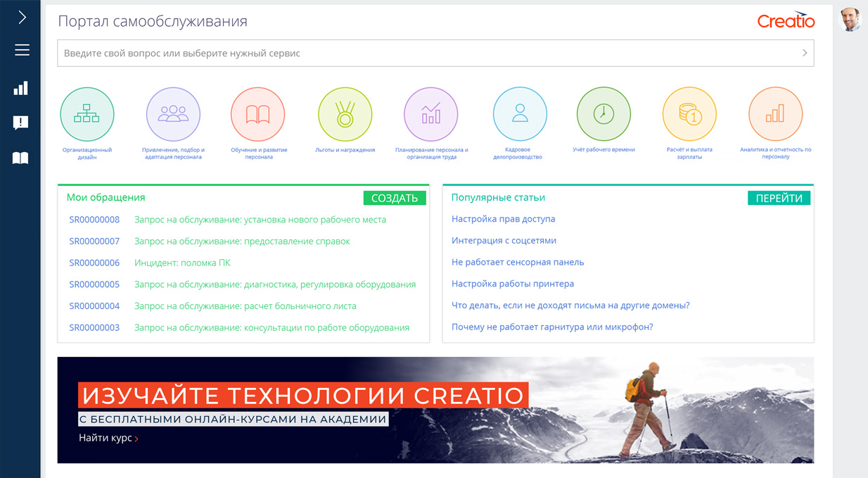Open article Настройка работы принтера

coord(513,284)
